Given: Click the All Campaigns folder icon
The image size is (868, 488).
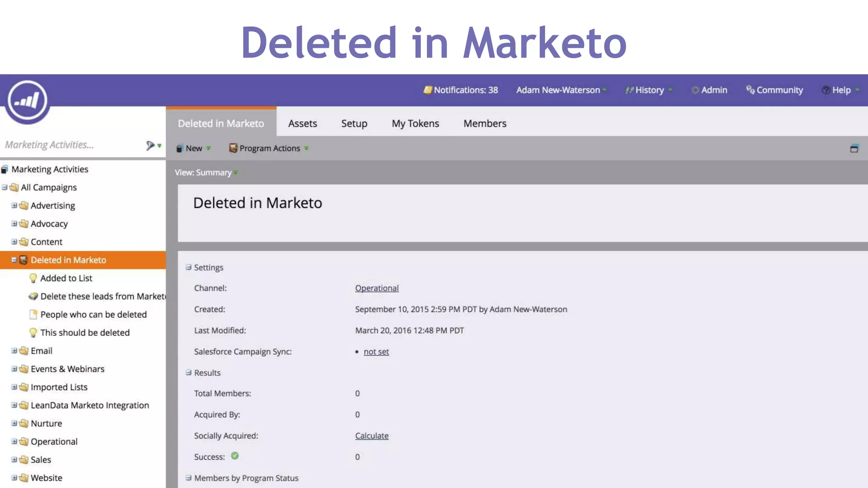Looking at the screenshot, I should pyautogui.click(x=14, y=187).
